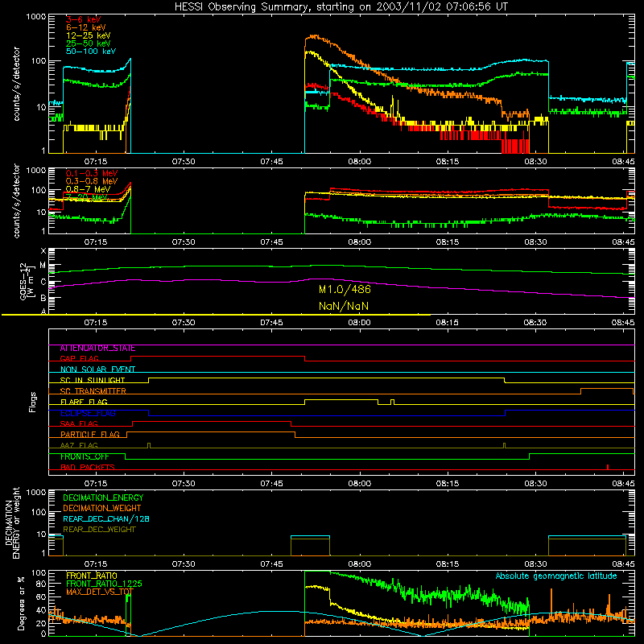644x644 pixels.
Task: Select the ECLIPSE_FLAG label
Action: click(88, 413)
